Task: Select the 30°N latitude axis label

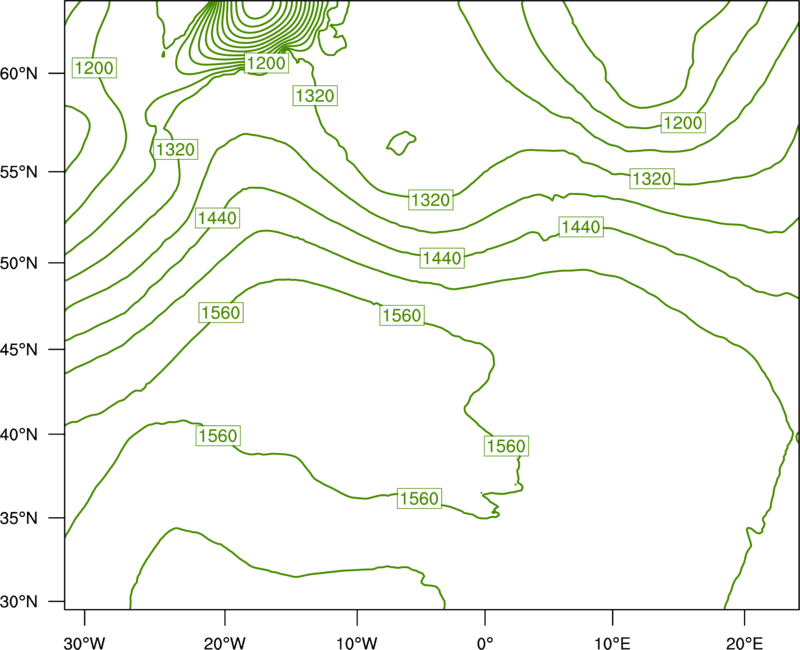Action: (19, 602)
